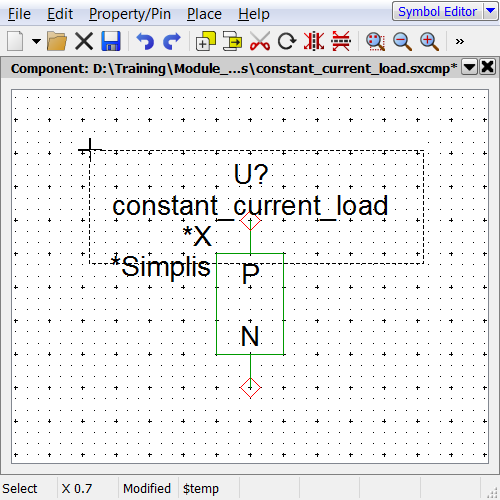
Task: Rotate the selection with the circular arrow
Action: 287,41
